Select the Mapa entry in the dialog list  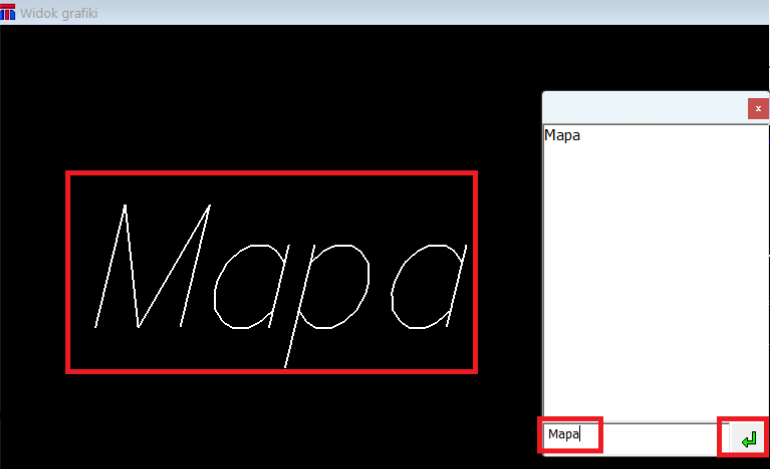coord(562,135)
